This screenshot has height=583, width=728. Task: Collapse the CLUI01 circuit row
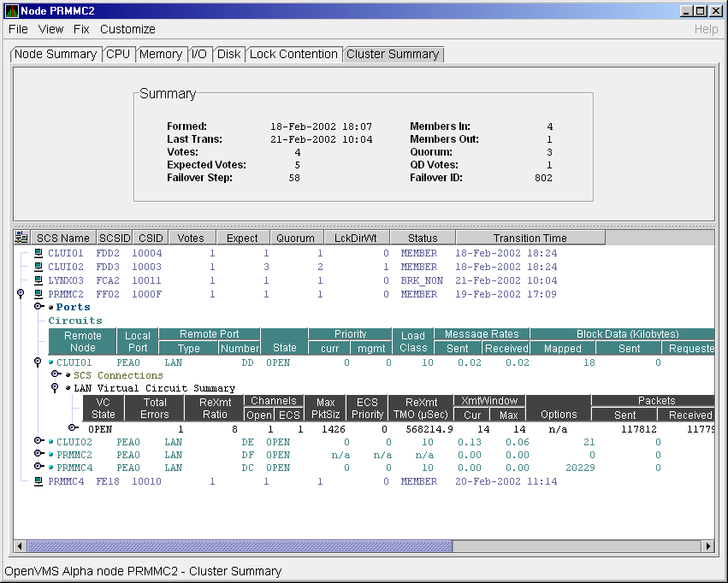pyautogui.click(x=38, y=362)
